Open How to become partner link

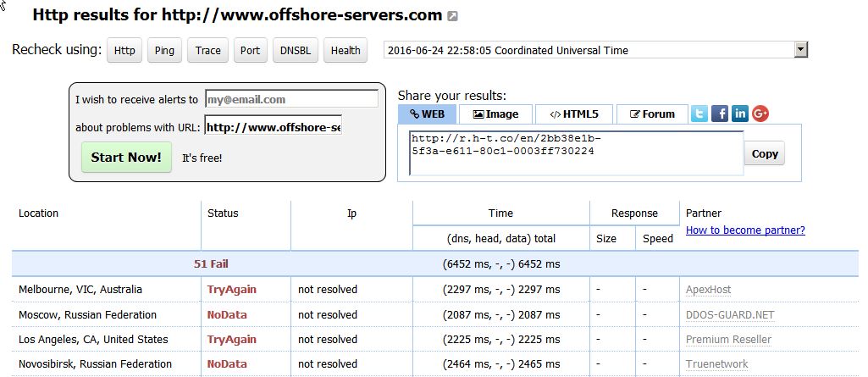pyautogui.click(x=745, y=230)
